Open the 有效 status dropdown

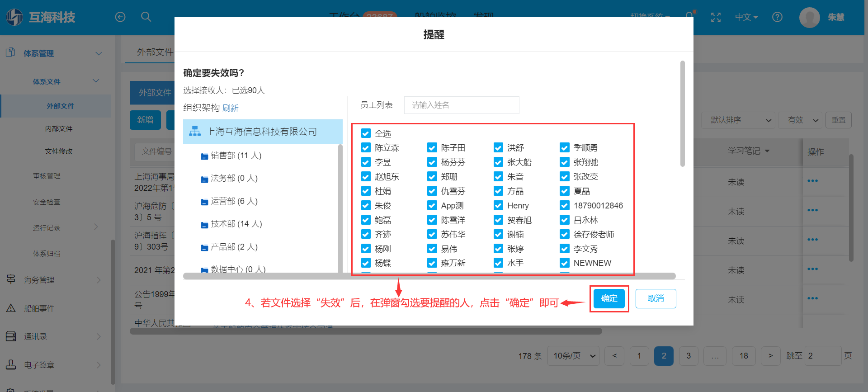click(801, 120)
